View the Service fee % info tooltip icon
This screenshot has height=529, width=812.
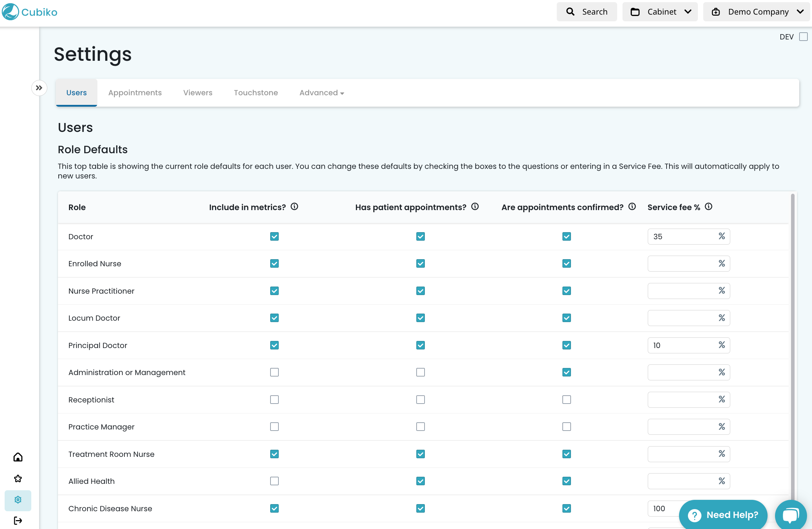coord(709,207)
